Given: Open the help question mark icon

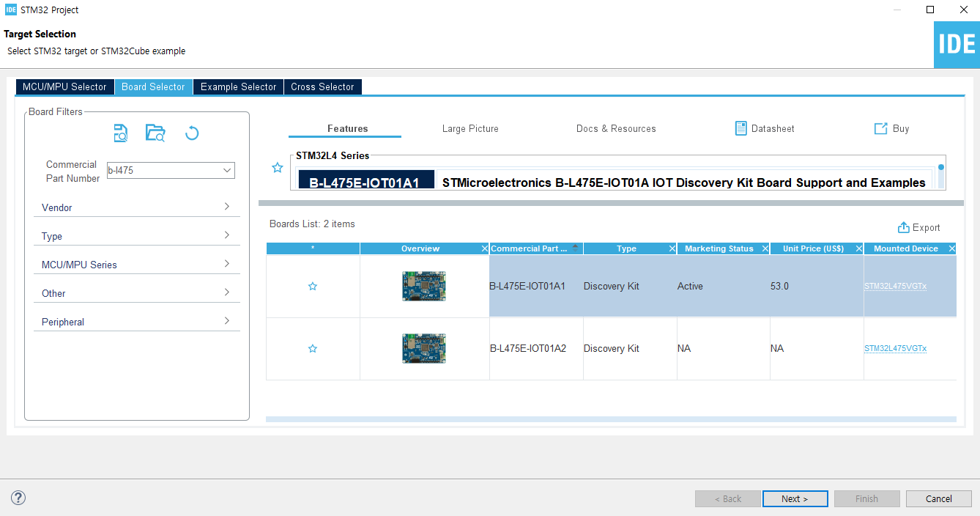Looking at the screenshot, I should click(x=18, y=498).
